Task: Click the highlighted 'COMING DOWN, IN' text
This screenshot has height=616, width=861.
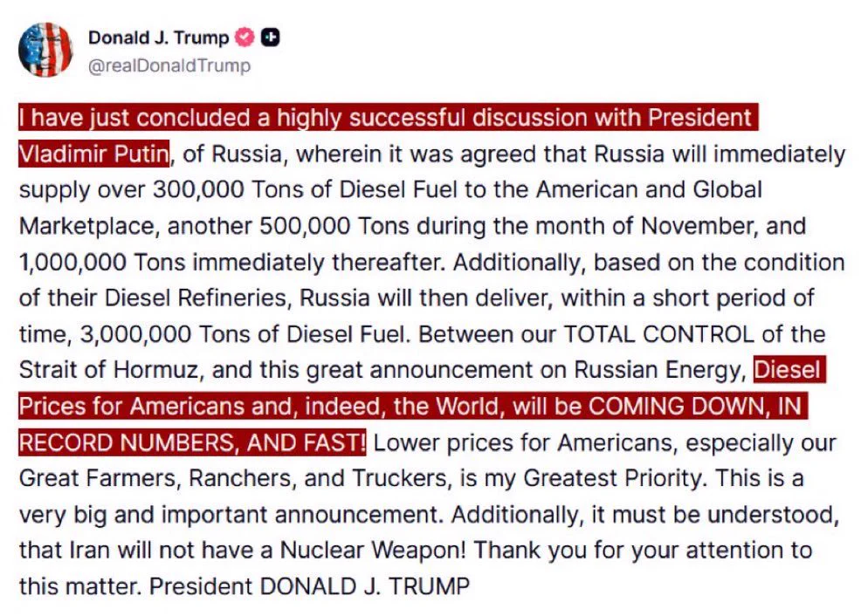Action: (695, 406)
